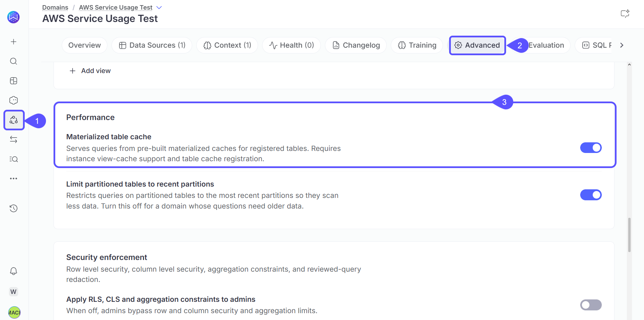Open the Data Sources (1) tab

point(152,45)
